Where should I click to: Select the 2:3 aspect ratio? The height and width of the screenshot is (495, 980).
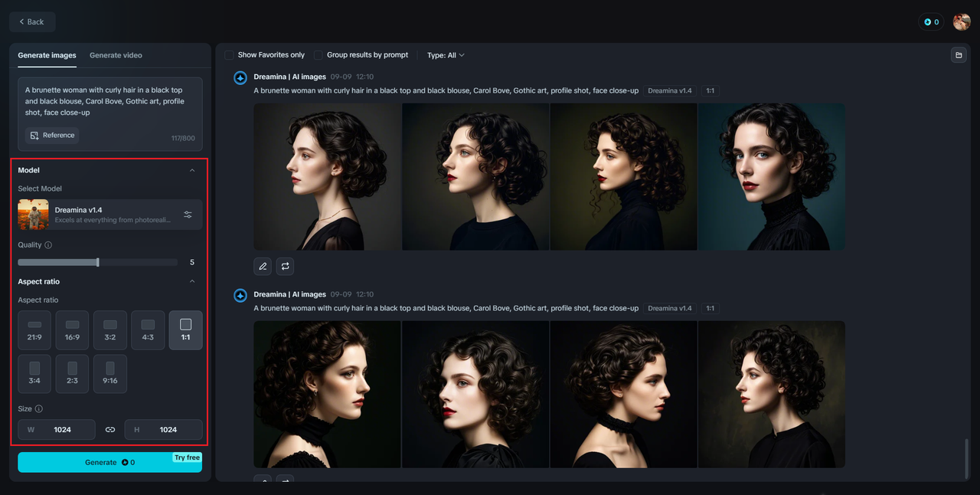(72, 374)
